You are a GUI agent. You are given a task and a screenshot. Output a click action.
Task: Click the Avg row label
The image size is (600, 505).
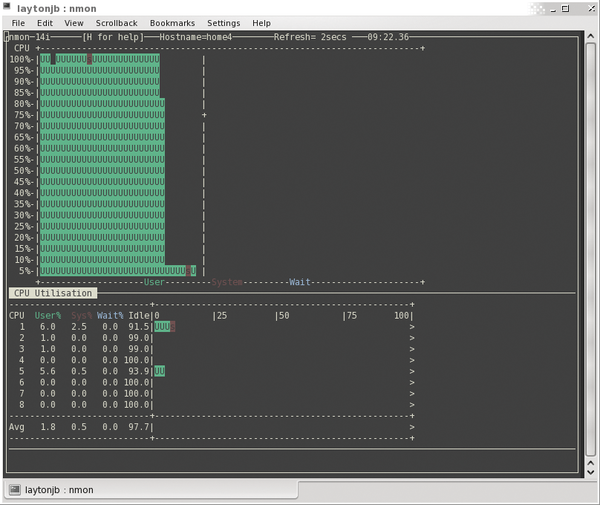click(x=16, y=427)
